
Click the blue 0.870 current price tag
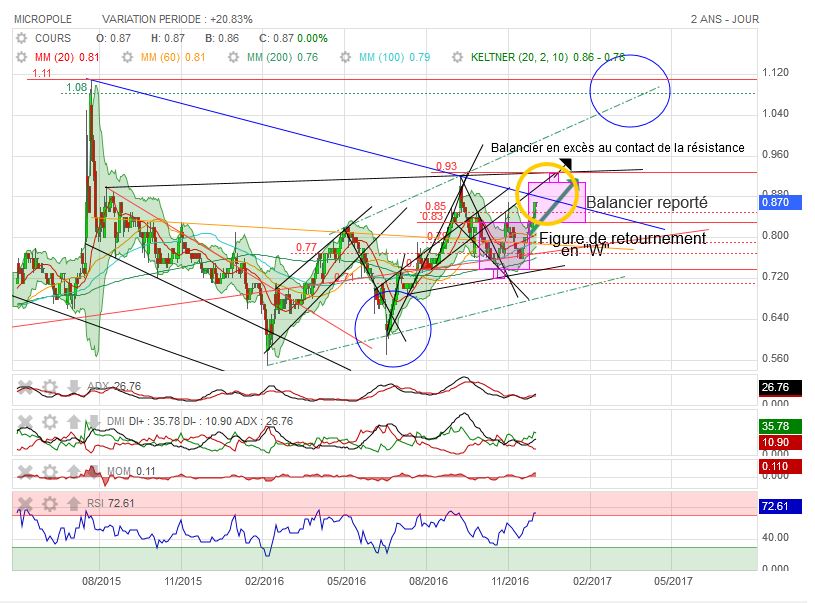pos(781,202)
